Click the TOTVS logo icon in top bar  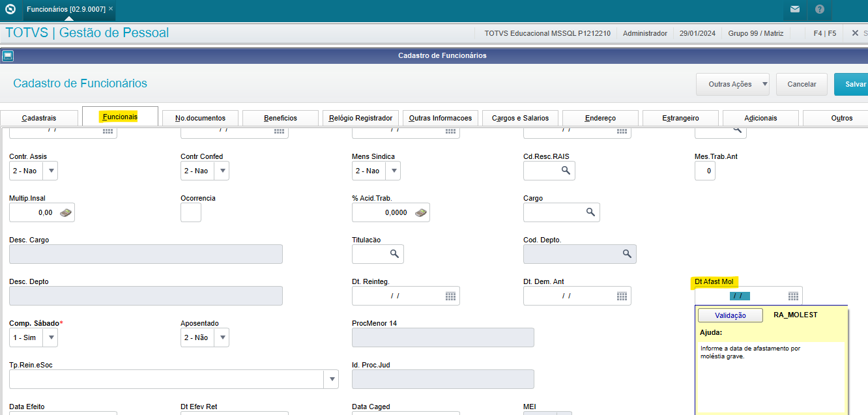[x=10, y=10]
